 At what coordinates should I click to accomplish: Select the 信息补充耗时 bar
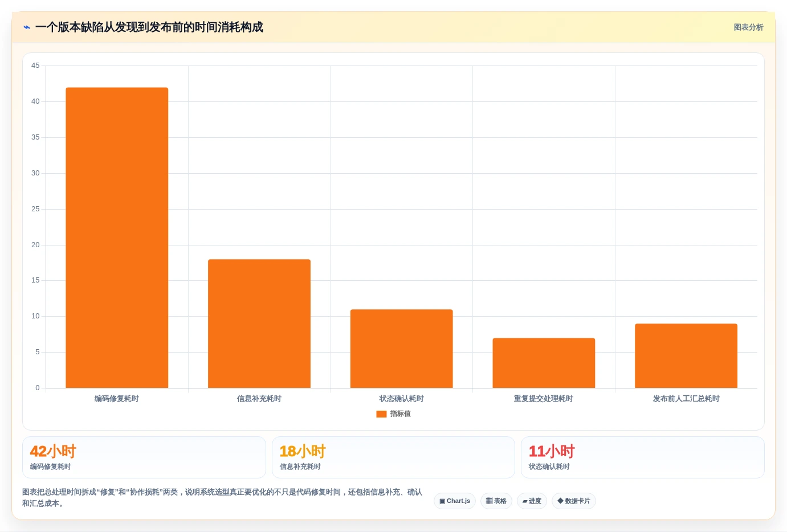click(x=259, y=324)
